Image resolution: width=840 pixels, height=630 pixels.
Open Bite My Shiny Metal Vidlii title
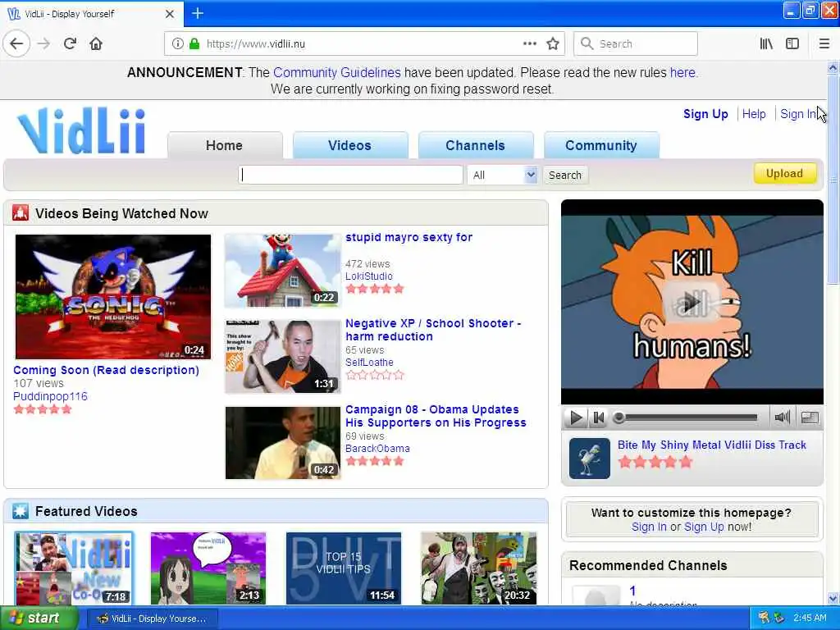[711, 445]
